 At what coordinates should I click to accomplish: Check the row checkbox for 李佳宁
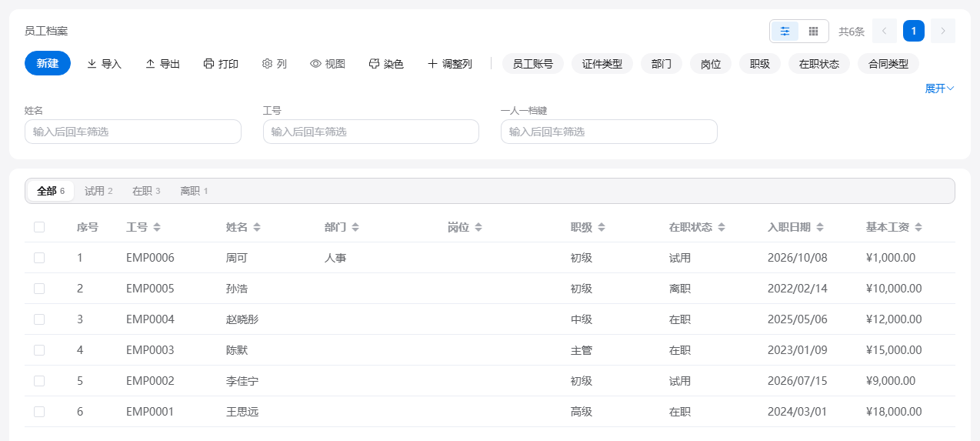click(39, 381)
